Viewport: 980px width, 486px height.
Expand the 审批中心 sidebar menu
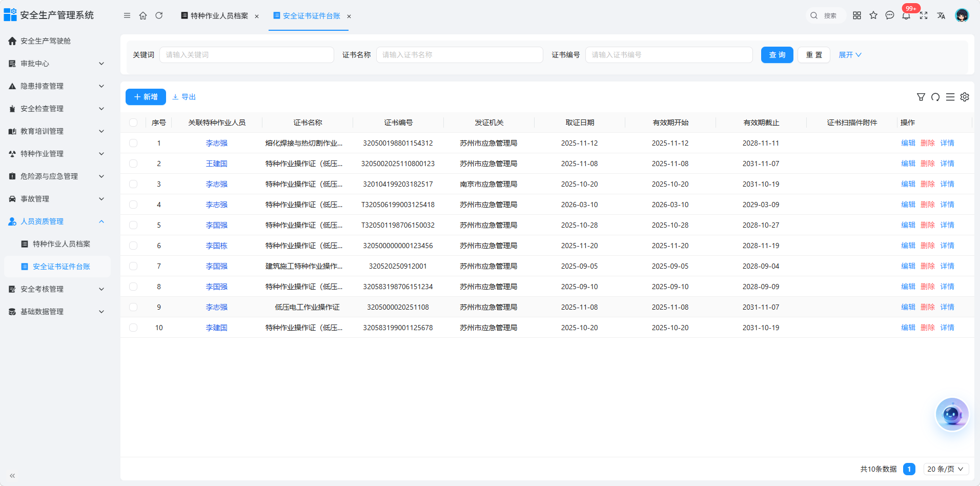[56, 64]
